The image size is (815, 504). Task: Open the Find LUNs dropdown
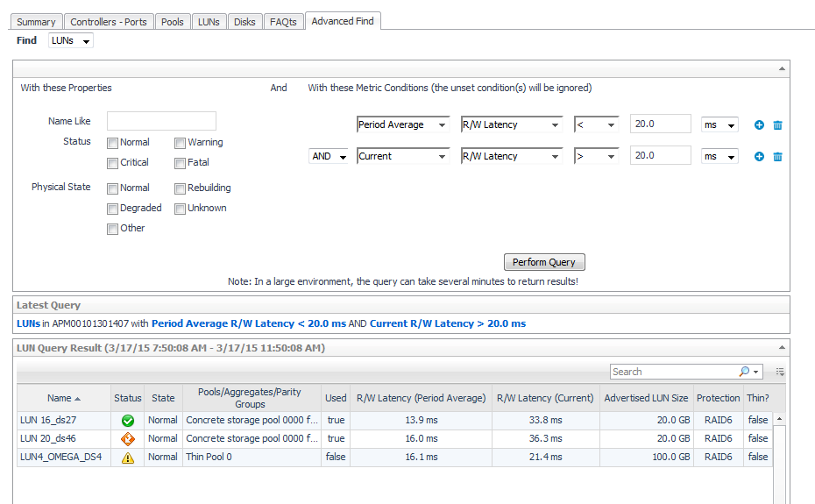coord(71,40)
